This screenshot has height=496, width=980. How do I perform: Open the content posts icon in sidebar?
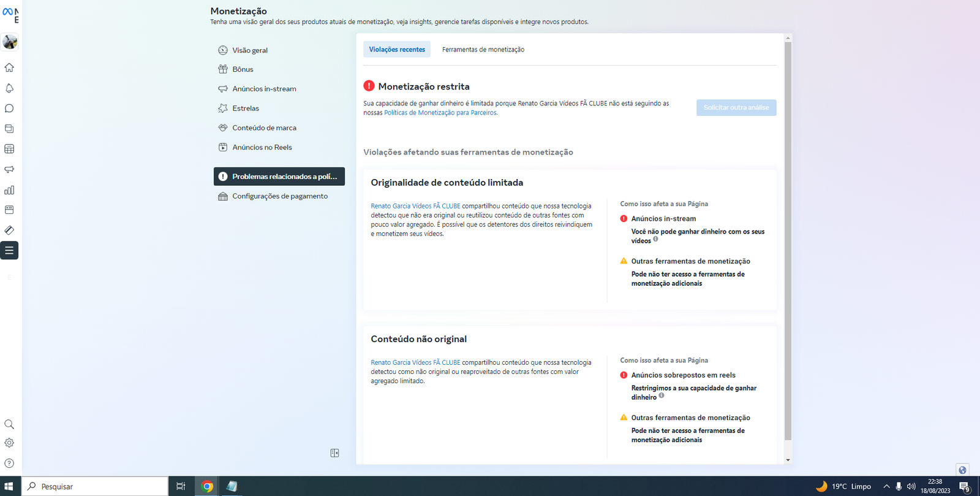[9, 129]
